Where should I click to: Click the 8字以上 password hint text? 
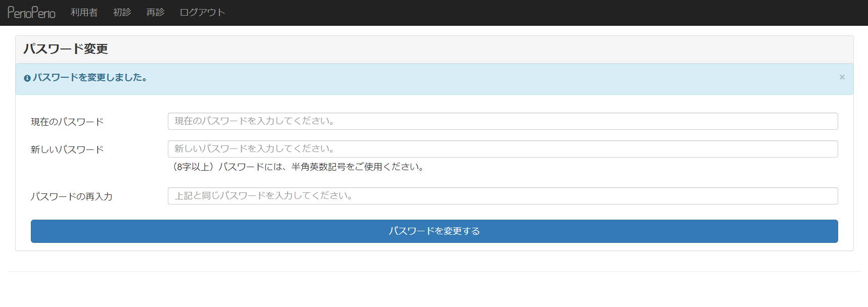298,167
